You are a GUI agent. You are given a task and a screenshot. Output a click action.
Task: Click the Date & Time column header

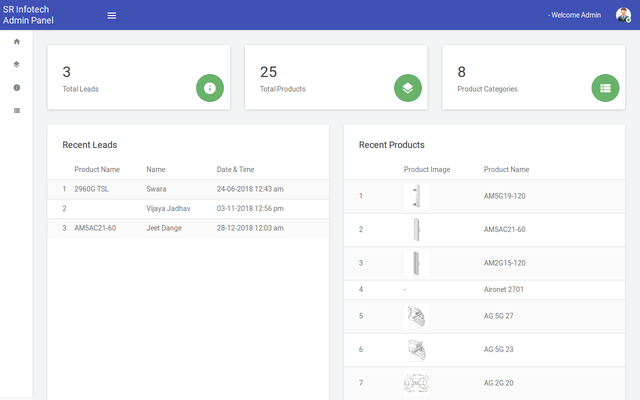236,169
